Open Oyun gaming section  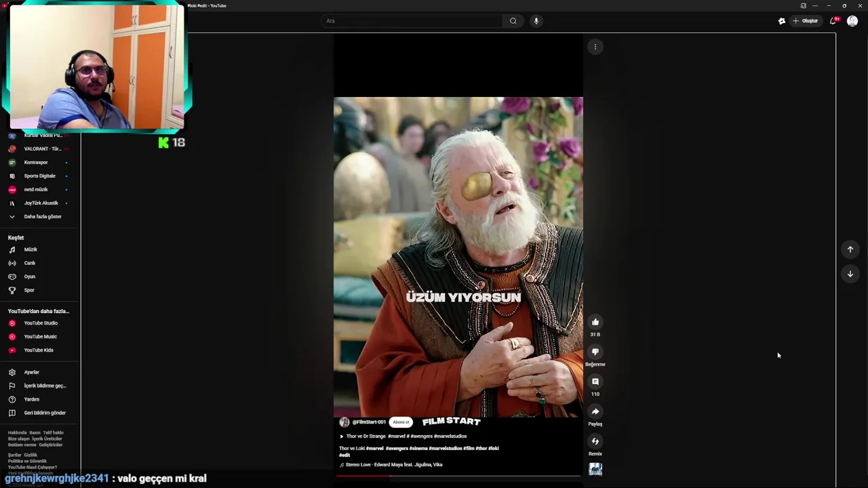point(40,277)
